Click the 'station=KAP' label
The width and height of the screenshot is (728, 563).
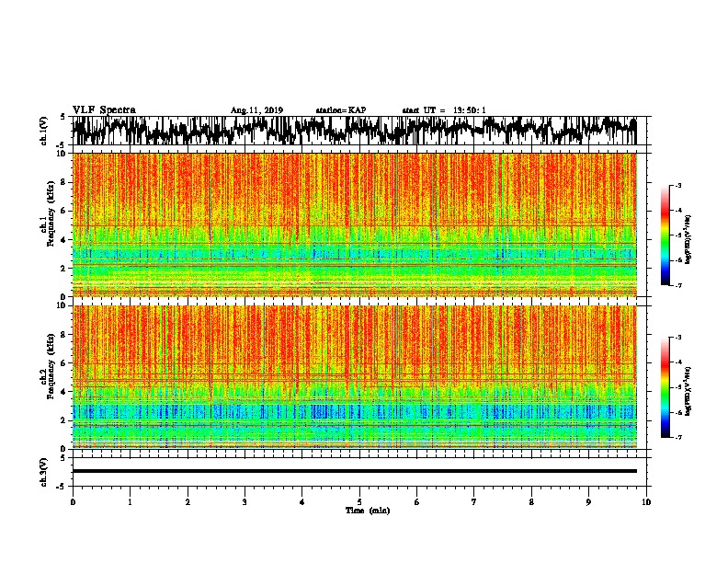tap(341, 110)
